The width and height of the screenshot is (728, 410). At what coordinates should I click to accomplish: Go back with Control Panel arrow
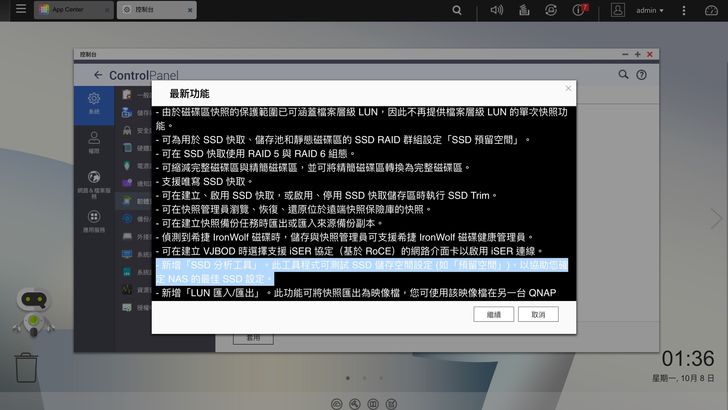click(x=98, y=75)
